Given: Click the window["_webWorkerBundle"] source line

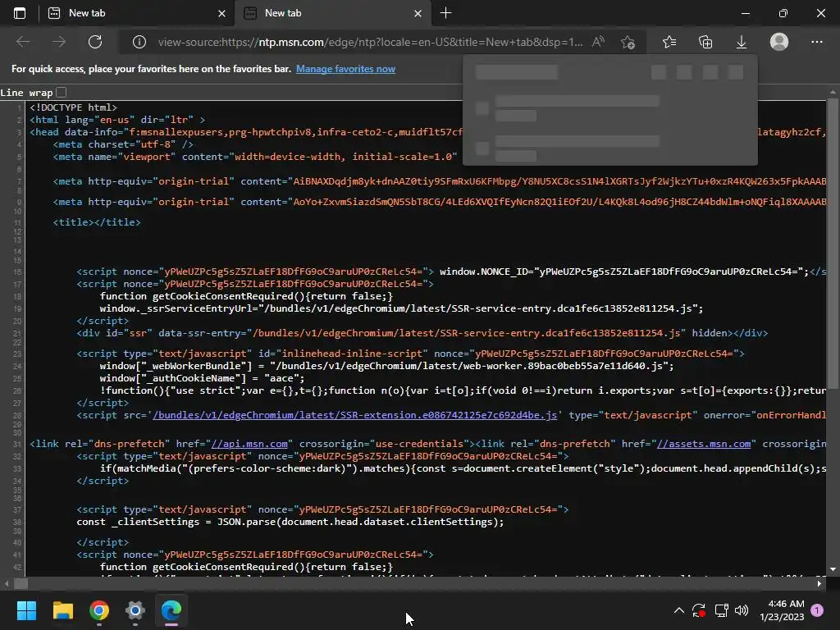Looking at the screenshot, I should point(387,366).
